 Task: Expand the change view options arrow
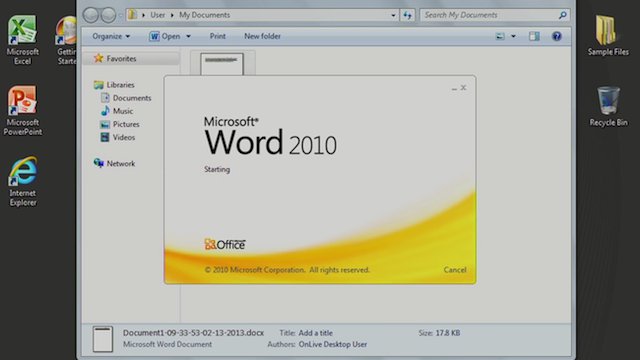point(513,36)
